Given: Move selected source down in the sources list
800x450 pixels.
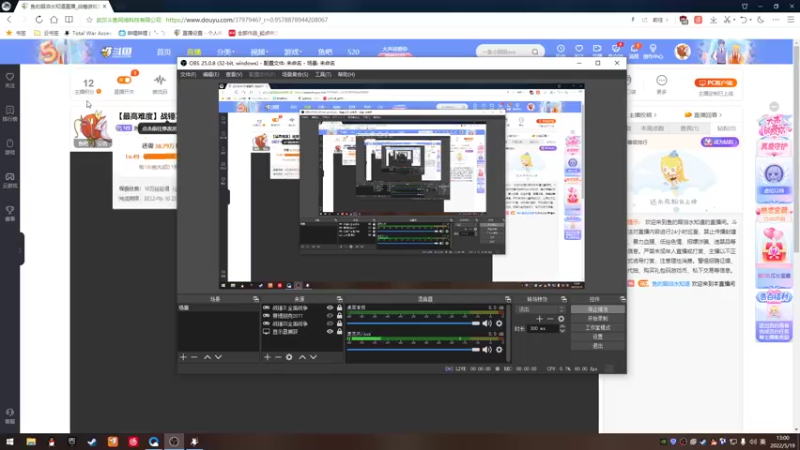Looking at the screenshot, I should (313, 357).
